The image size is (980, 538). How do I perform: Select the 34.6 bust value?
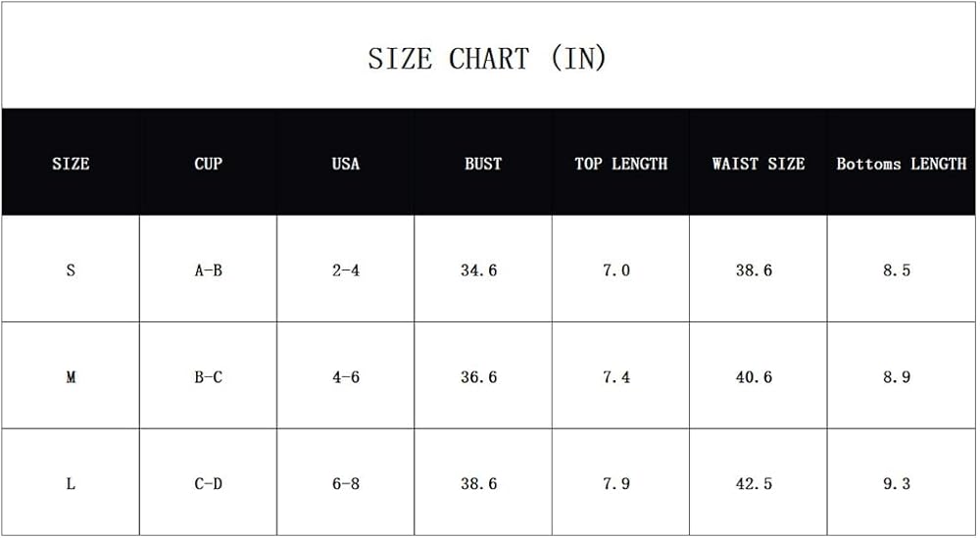479,270
